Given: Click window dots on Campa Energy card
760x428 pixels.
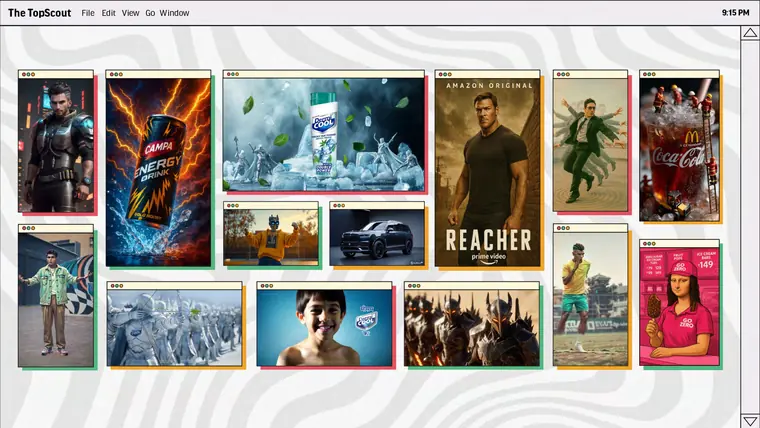Looking at the screenshot, I should (x=116, y=75).
